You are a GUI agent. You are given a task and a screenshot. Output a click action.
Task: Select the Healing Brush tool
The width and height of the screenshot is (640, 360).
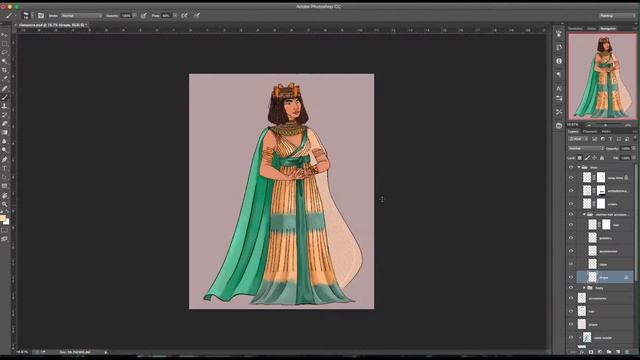(4, 88)
